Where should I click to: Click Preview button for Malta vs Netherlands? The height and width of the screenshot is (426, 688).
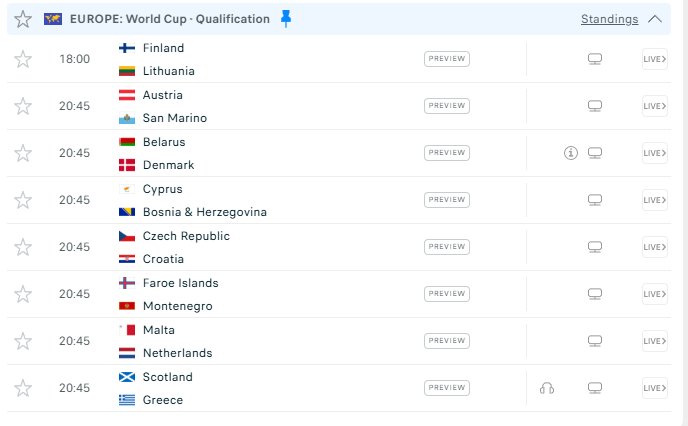pyautogui.click(x=447, y=341)
